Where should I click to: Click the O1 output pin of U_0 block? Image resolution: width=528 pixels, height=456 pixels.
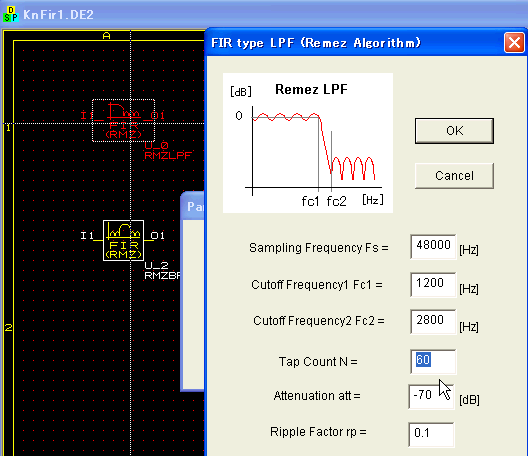pos(158,116)
